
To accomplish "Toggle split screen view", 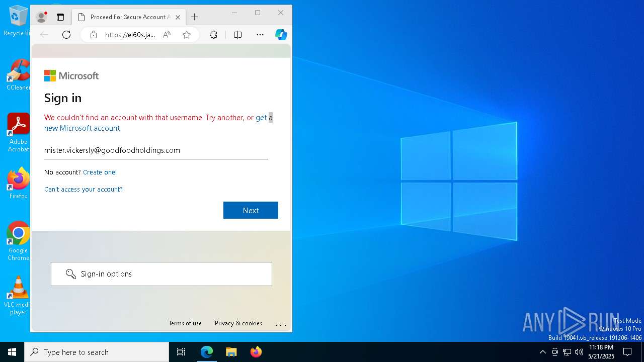I will coord(238,35).
